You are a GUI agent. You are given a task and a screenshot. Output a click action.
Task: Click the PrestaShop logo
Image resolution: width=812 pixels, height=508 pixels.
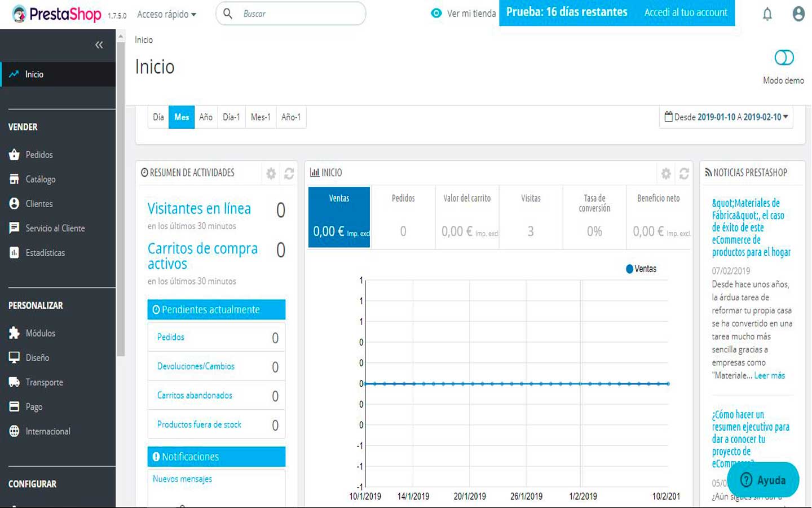(56, 14)
